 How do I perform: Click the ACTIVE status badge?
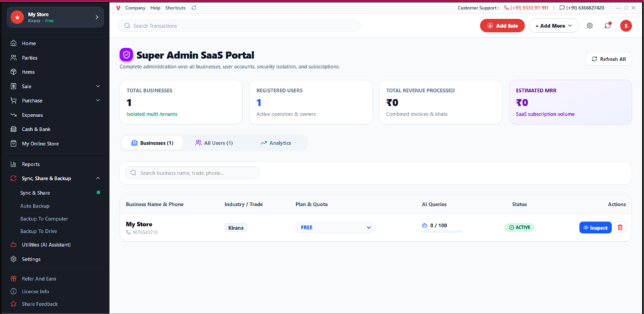tap(519, 227)
